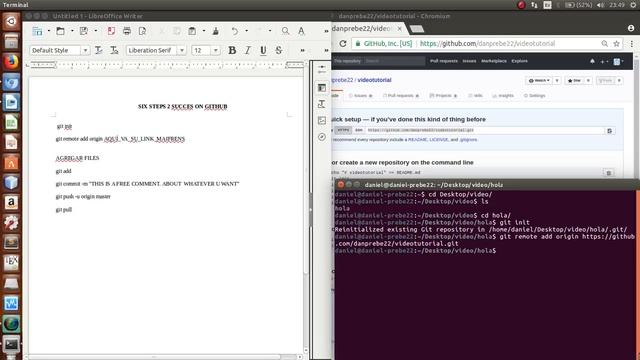640x360 pixels.
Task: Click the Export as PDF icon
Action: (x=111, y=31)
